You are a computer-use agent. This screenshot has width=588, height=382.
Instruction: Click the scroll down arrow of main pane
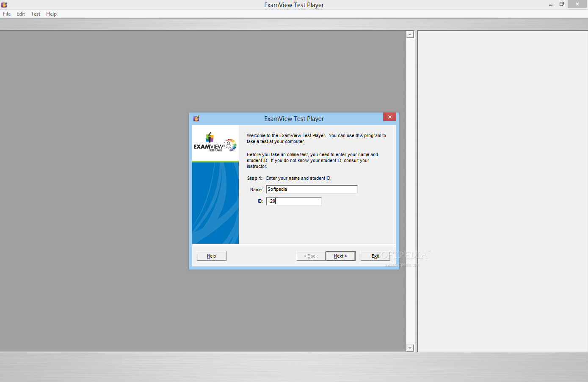click(x=410, y=348)
